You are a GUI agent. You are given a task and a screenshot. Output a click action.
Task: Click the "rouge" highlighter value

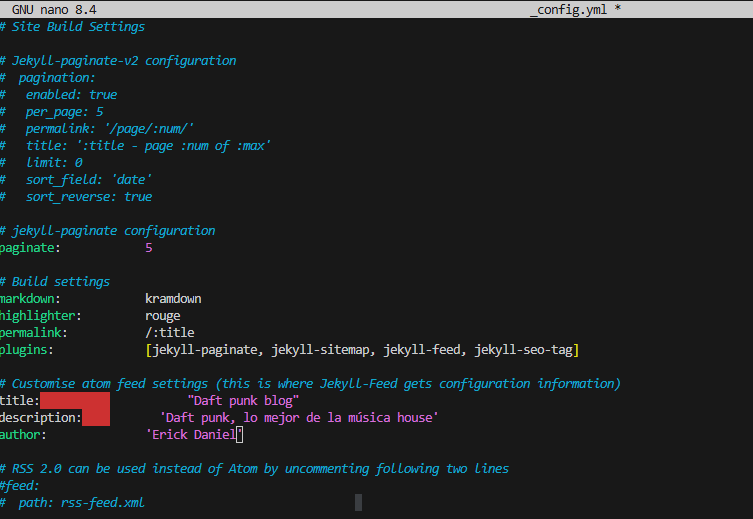163,316
